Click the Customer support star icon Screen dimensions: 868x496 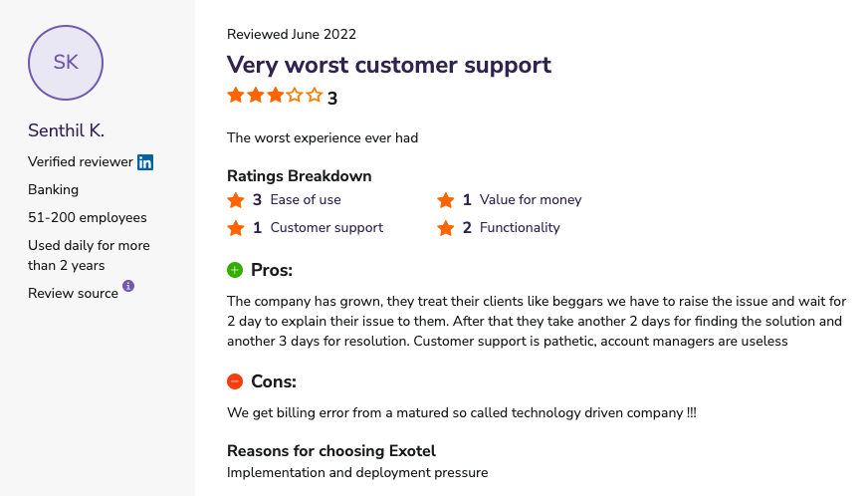(x=236, y=228)
